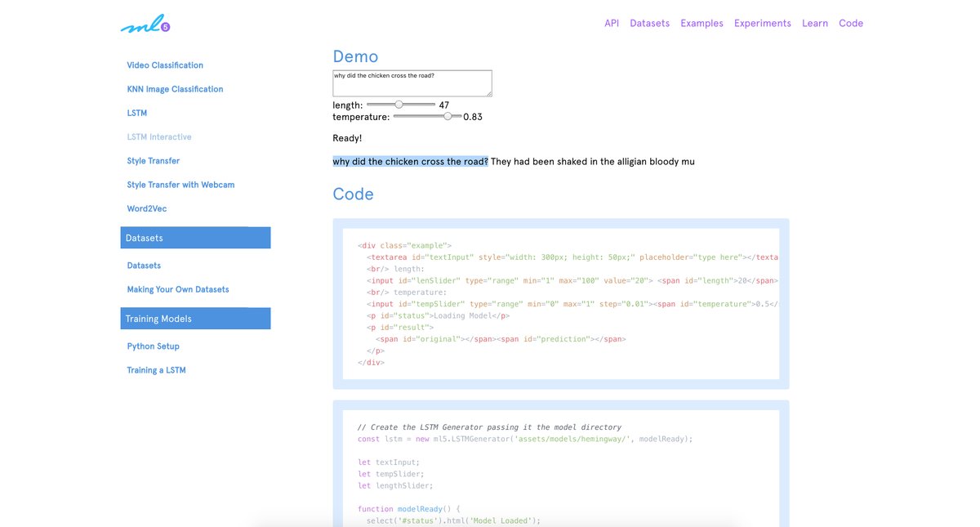Viewport: 980px width, 527px height.
Task: Go to Examples in top navigation
Action: pos(702,24)
